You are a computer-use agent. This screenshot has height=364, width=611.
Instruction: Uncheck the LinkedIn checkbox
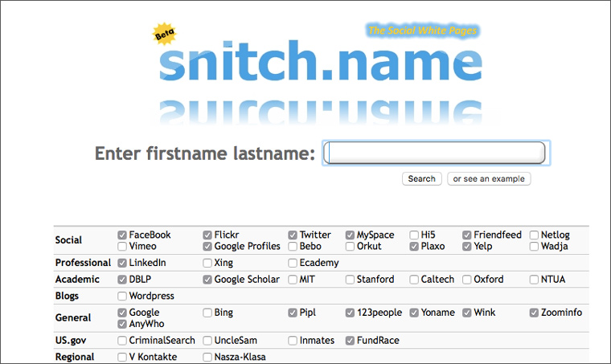(x=122, y=264)
